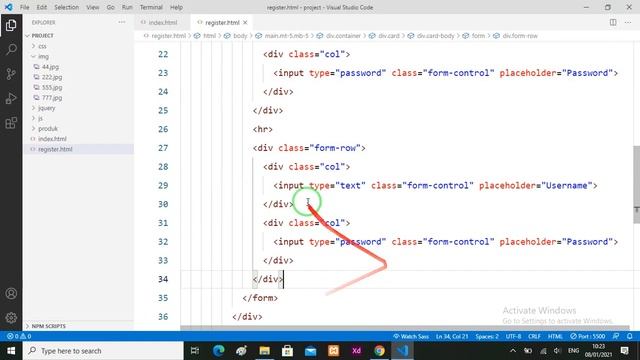The width and height of the screenshot is (640, 360).
Task: Open Mail app from taskbar
Action: click(310, 351)
